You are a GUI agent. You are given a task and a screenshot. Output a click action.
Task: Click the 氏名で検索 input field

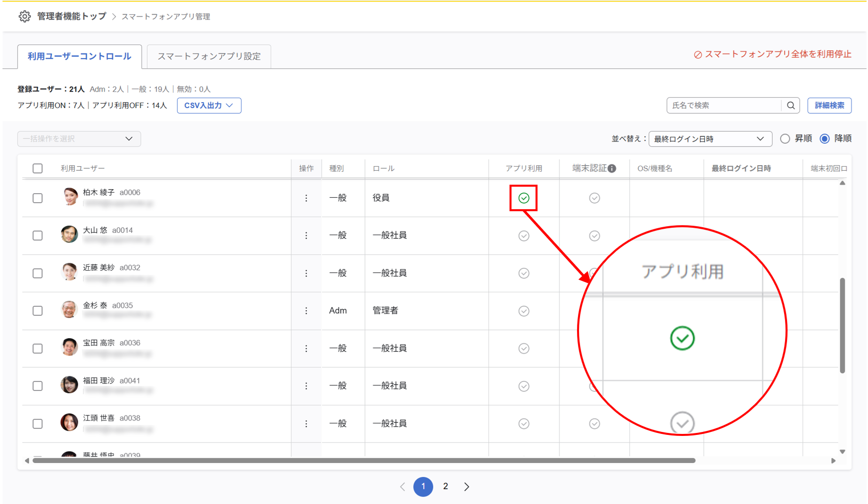click(x=723, y=106)
